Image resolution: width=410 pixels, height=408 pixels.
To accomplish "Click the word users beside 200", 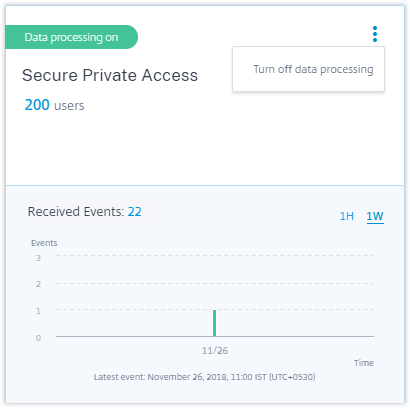I will tap(69, 106).
